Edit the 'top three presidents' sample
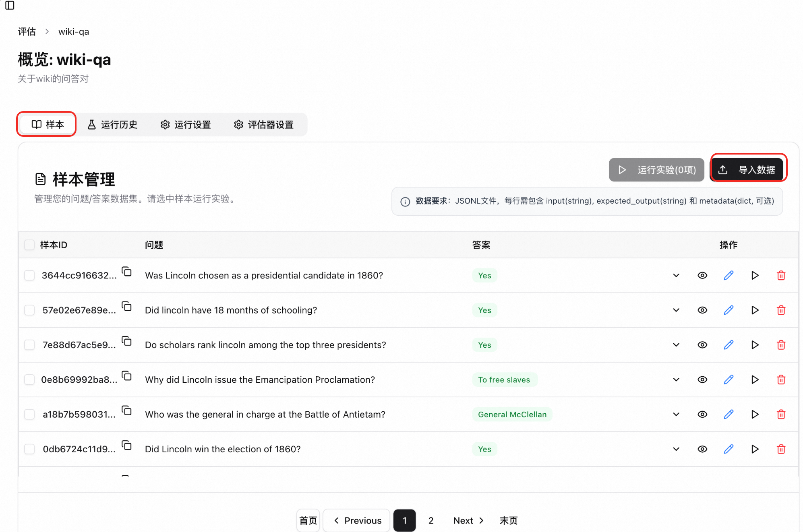Image resolution: width=803 pixels, height=532 pixels. [x=728, y=345]
